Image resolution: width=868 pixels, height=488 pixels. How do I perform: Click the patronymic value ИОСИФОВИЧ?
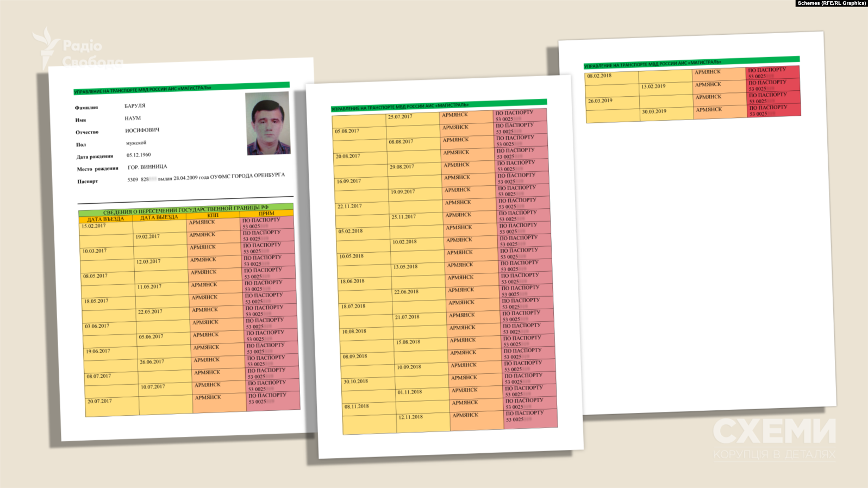142,130
